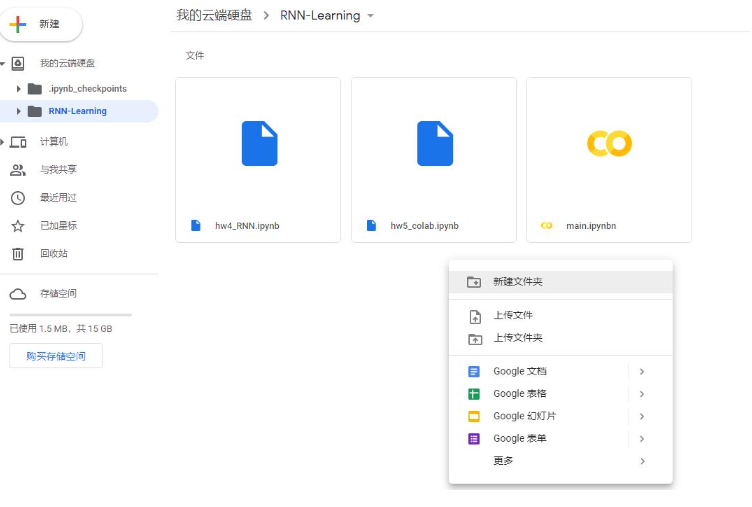This screenshot has width=752, height=507.
Task: Expand the Computers (计算机) arrow
Action: coord(2,142)
